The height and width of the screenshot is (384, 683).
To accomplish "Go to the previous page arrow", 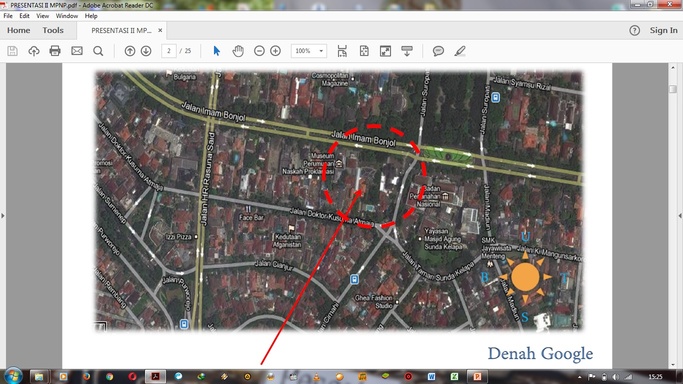I will (x=130, y=51).
